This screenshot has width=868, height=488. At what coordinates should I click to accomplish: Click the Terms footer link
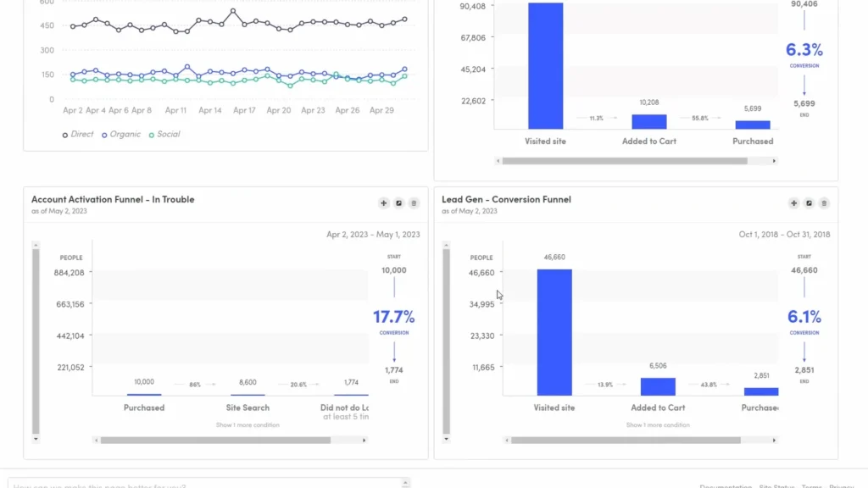tap(812, 485)
